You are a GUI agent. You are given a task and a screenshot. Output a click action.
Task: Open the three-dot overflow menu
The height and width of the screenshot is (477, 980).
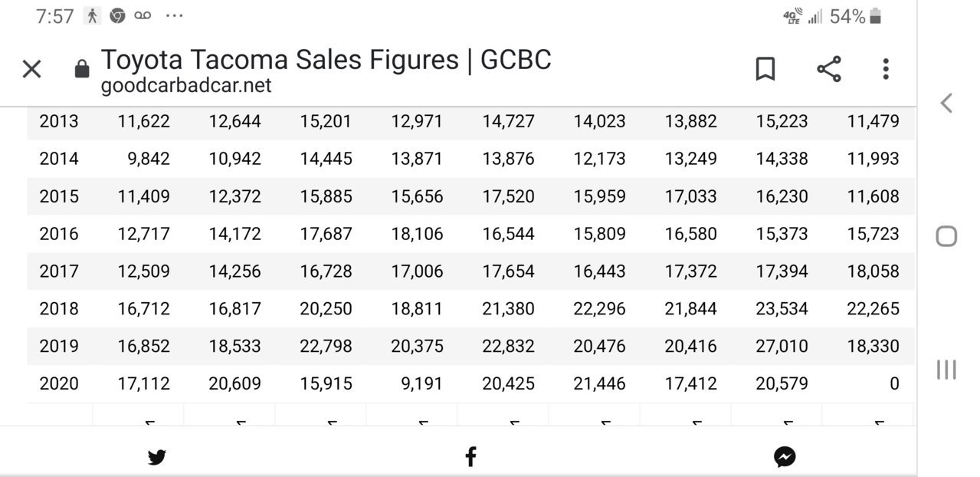886,69
